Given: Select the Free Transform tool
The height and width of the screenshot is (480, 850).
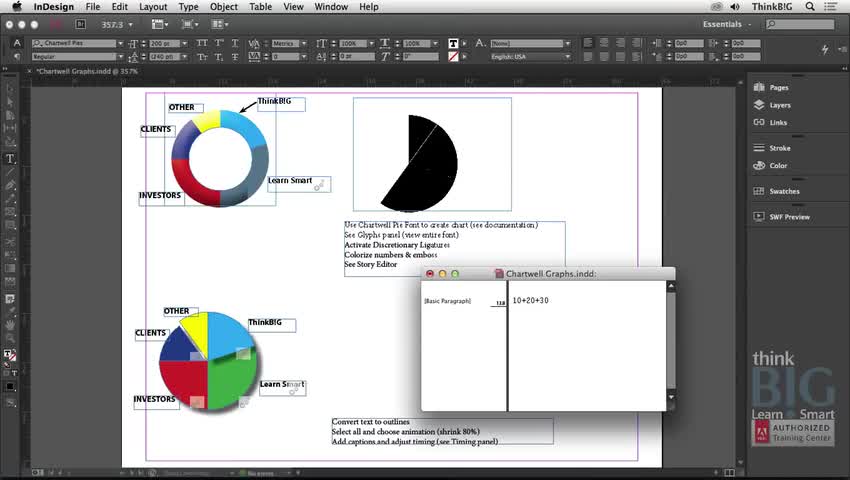Looking at the screenshot, I should point(10,254).
